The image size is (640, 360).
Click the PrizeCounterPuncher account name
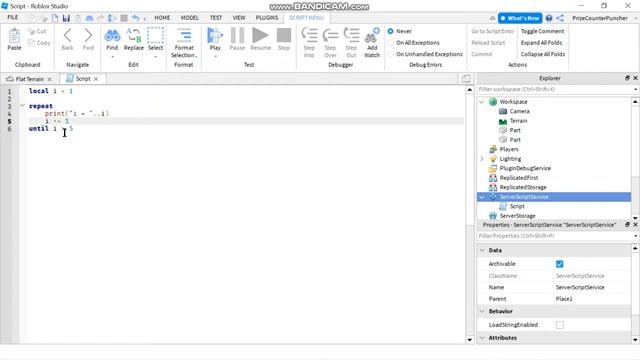point(600,18)
